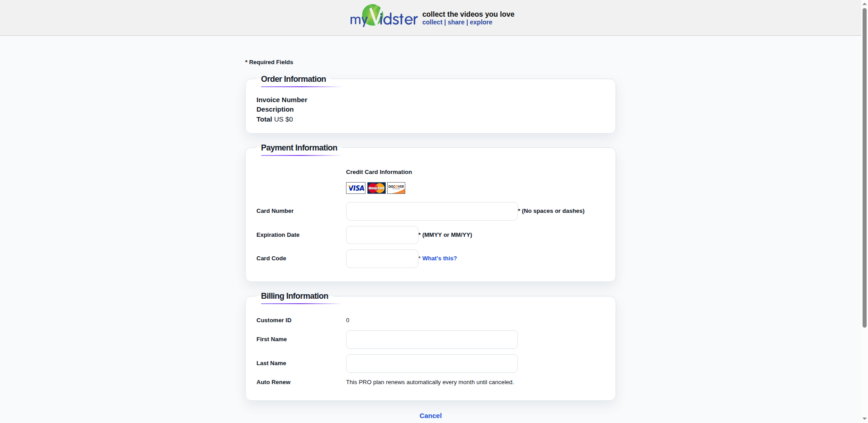The height and width of the screenshot is (423, 868).
Task: Click the "Last Name" label
Action: point(271,363)
